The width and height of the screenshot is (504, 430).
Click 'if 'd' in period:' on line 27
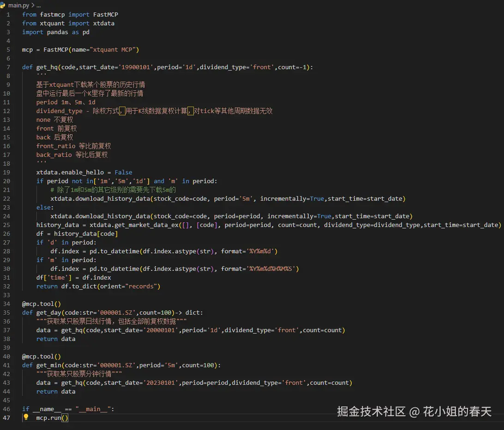66,243
